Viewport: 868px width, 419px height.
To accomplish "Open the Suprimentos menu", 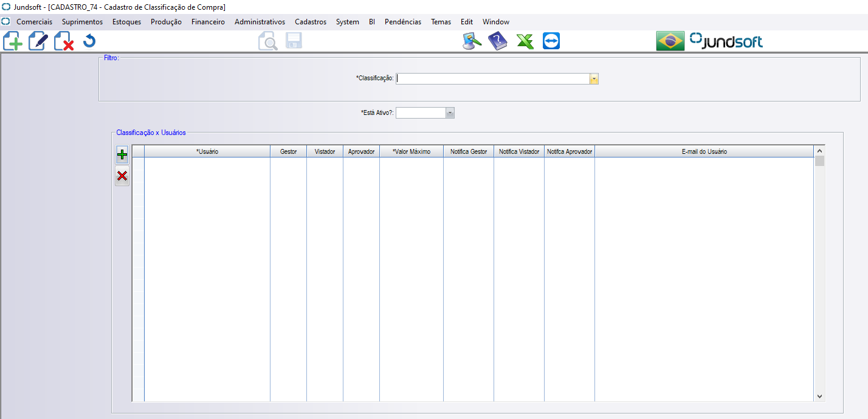I will pos(82,22).
